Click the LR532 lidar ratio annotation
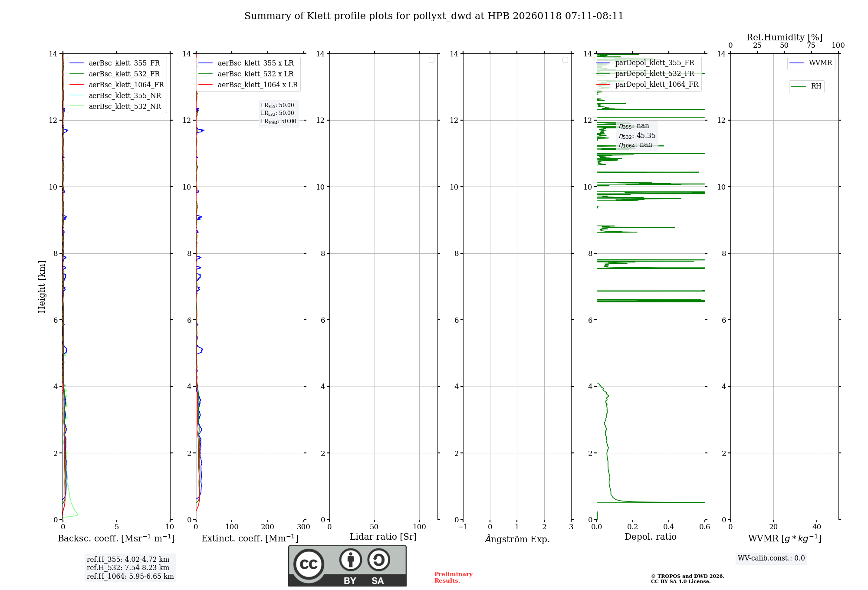The image size is (868, 590). pos(277,113)
